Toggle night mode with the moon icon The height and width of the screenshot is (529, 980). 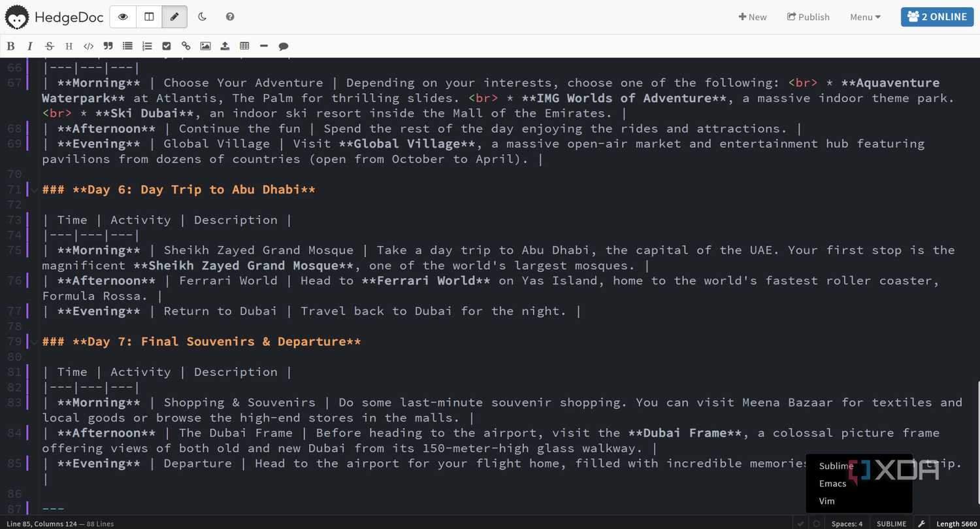click(203, 17)
